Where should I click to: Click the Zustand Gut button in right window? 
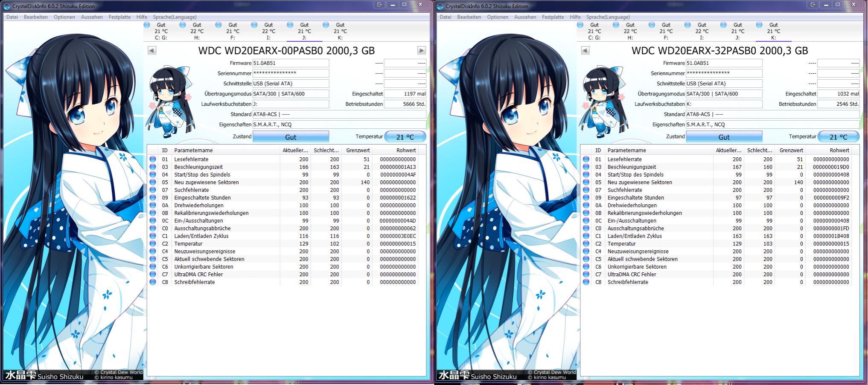724,137
